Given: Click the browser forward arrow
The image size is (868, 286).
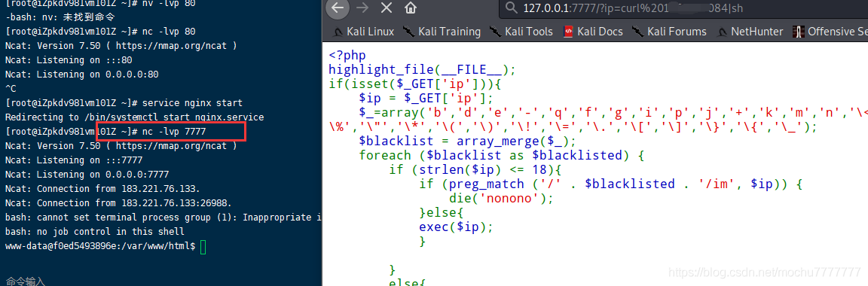Looking at the screenshot, I should [362, 8].
